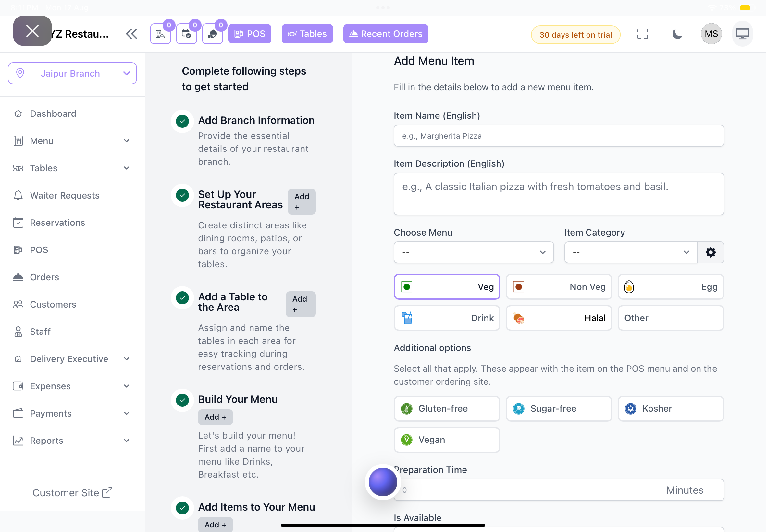Viewport: 766px width, 532px height.
Task: Open today's orders icon with badge
Action: 160,34
